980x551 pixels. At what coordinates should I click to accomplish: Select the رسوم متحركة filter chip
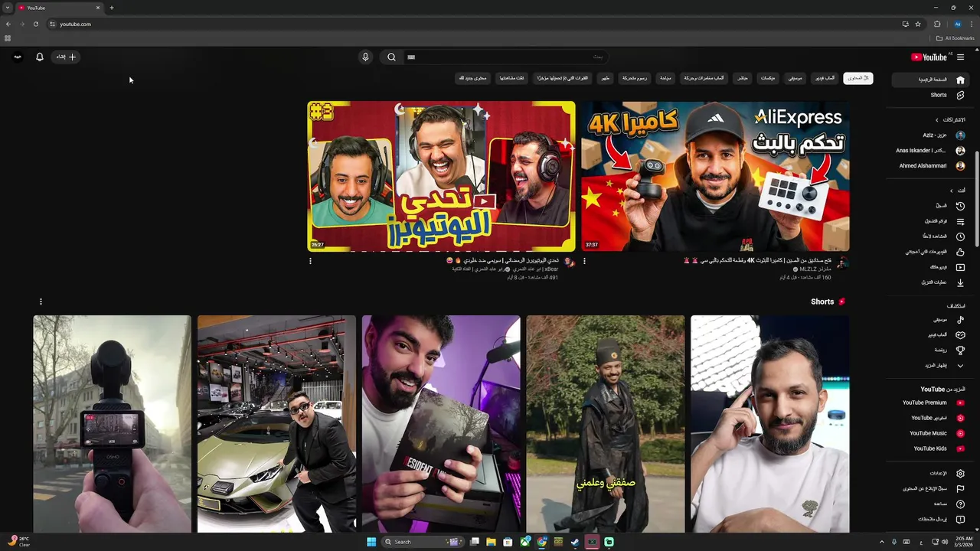[x=635, y=78]
